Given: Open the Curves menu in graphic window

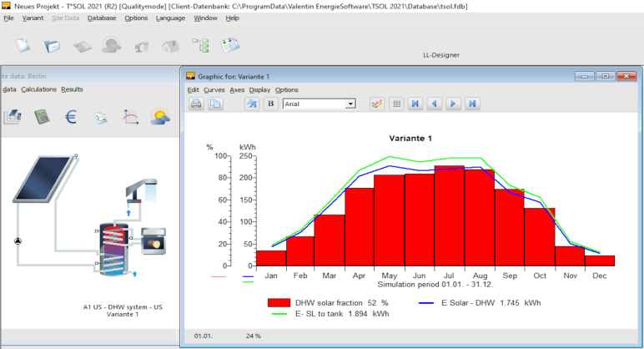Looking at the screenshot, I should click(x=214, y=89).
